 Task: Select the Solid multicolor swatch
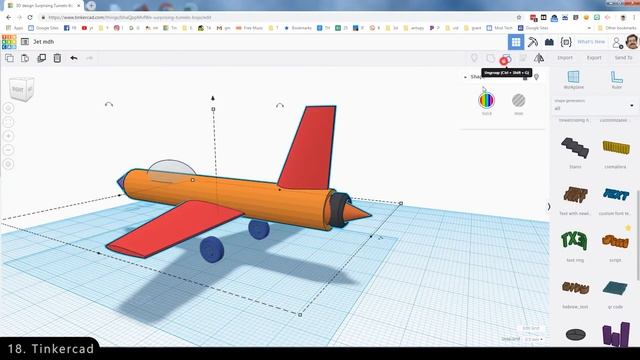(x=487, y=100)
